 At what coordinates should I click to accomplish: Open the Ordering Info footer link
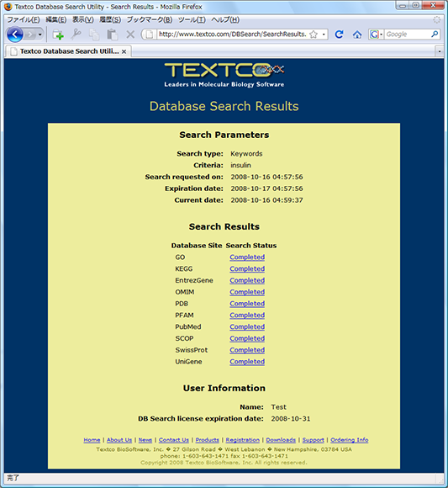[350, 440]
